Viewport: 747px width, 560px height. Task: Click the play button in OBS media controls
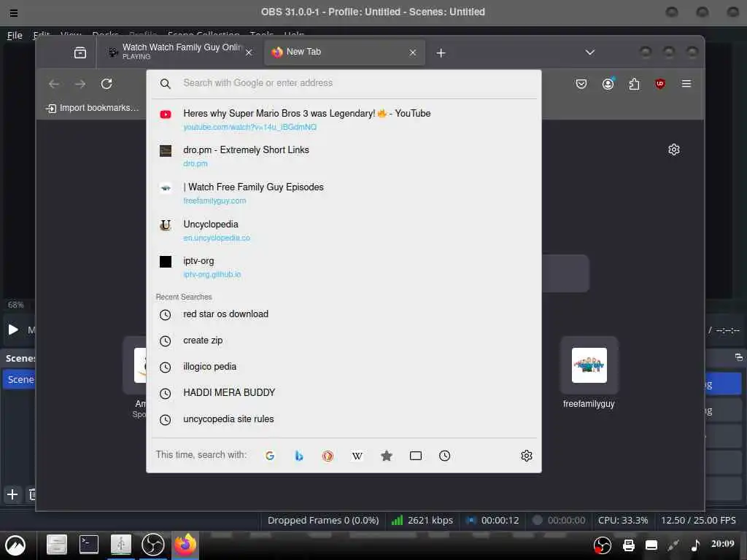13,330
